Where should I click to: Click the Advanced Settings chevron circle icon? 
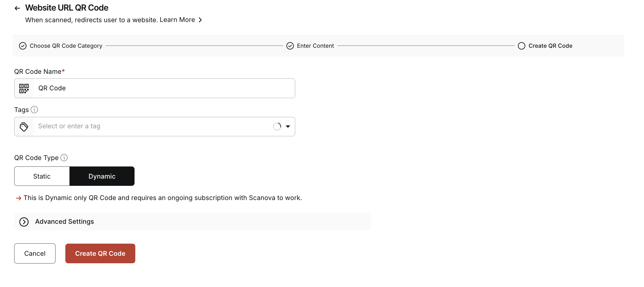click(x=24, y=222)
